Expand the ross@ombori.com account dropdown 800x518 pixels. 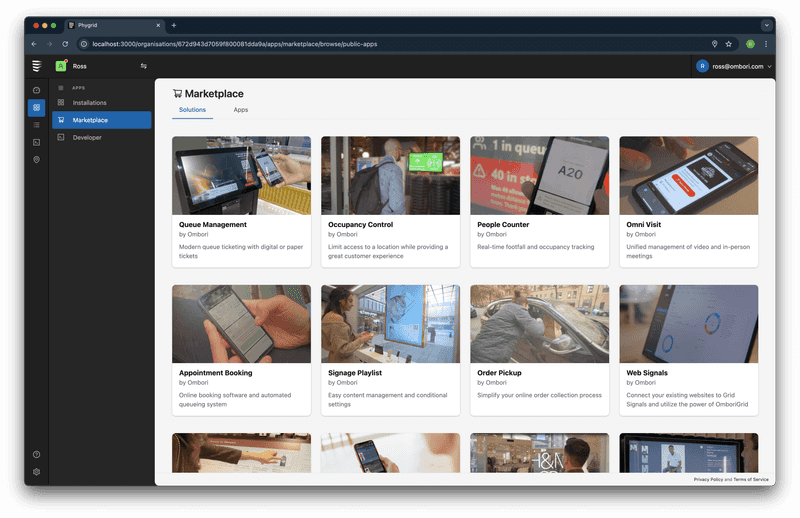(735, 66)
